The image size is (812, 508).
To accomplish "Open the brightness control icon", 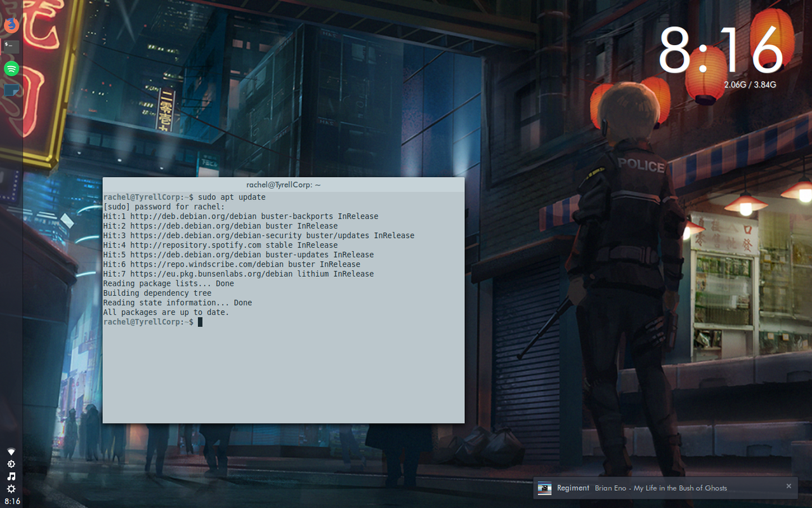I will pos(11,464).
